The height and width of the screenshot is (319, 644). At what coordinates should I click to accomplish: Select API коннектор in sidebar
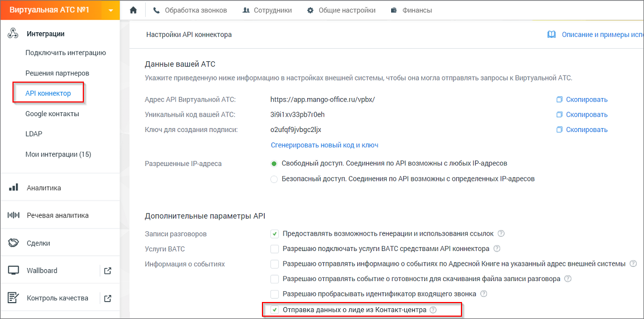click(x=48, y=93)
